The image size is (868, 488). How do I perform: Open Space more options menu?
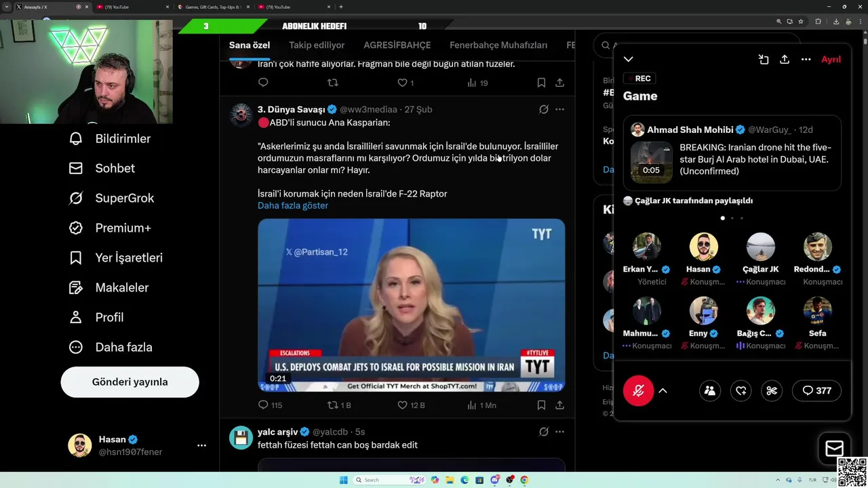click(806, 60)
